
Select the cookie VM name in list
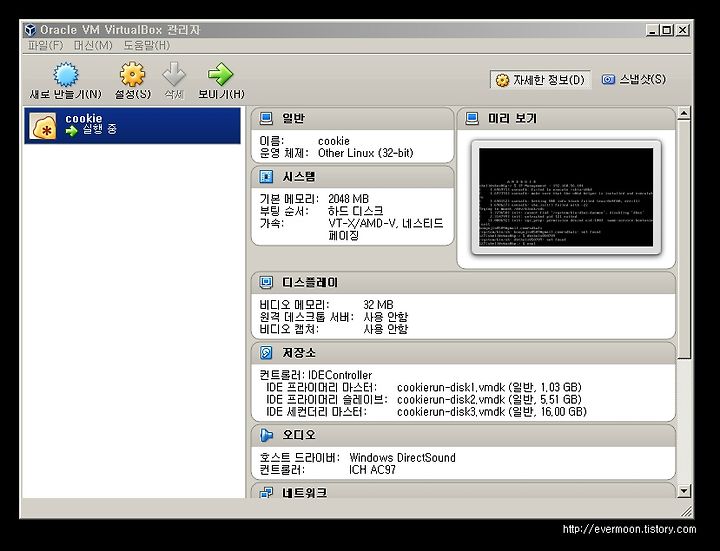(84, 118)
